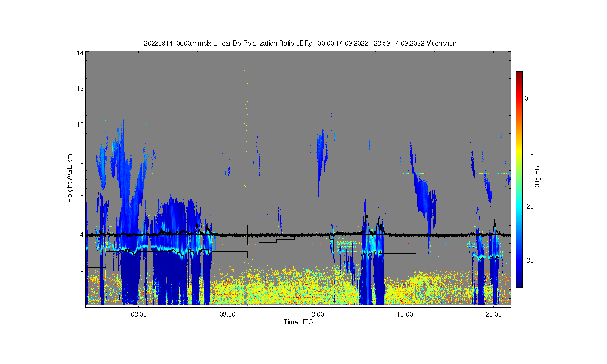Screen dimensions: 607x364
Task: Pick the dark blue bottom of colorbar
Action: (519, 284)
